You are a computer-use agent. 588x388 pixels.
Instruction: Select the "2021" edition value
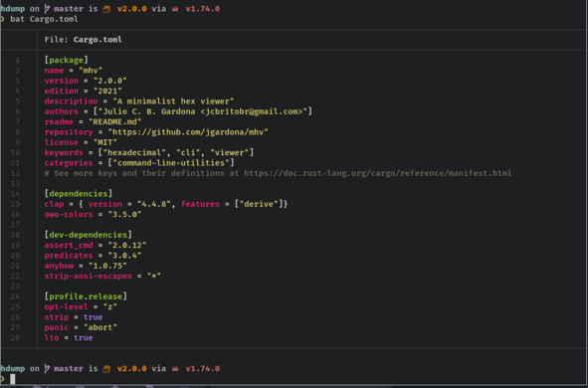pyautogui.click(x=107, y=91)
